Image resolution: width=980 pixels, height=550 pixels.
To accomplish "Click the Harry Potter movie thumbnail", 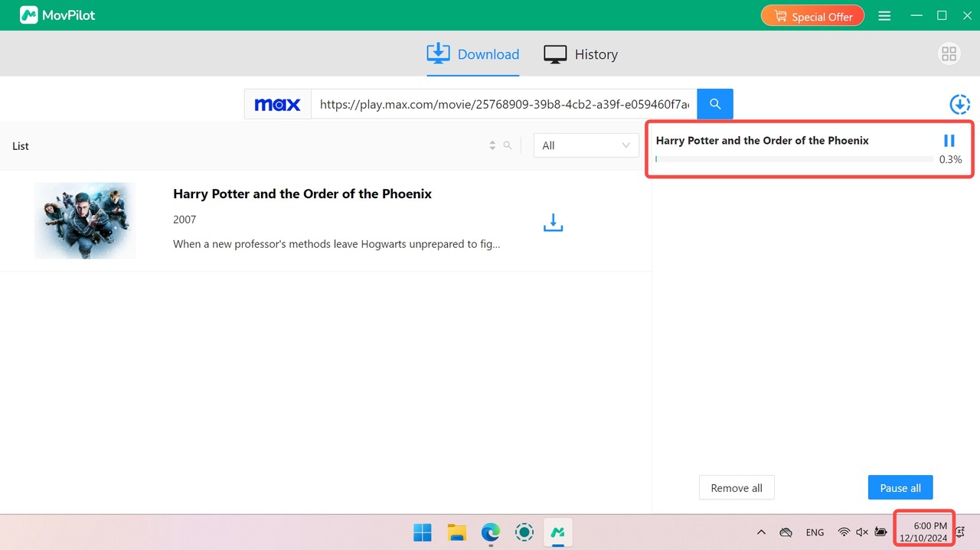I will (85, 220).
